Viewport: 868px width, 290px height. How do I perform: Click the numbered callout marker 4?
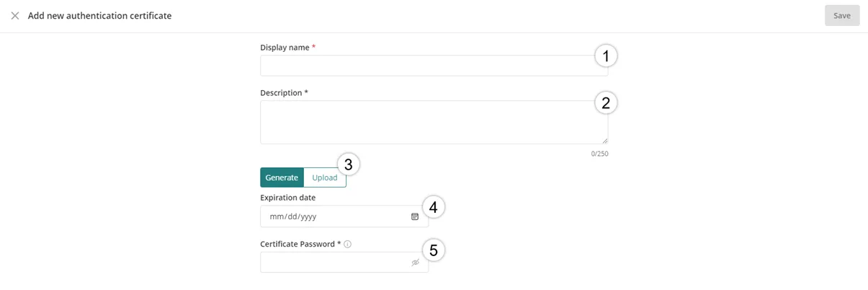[x=434, y=207]
